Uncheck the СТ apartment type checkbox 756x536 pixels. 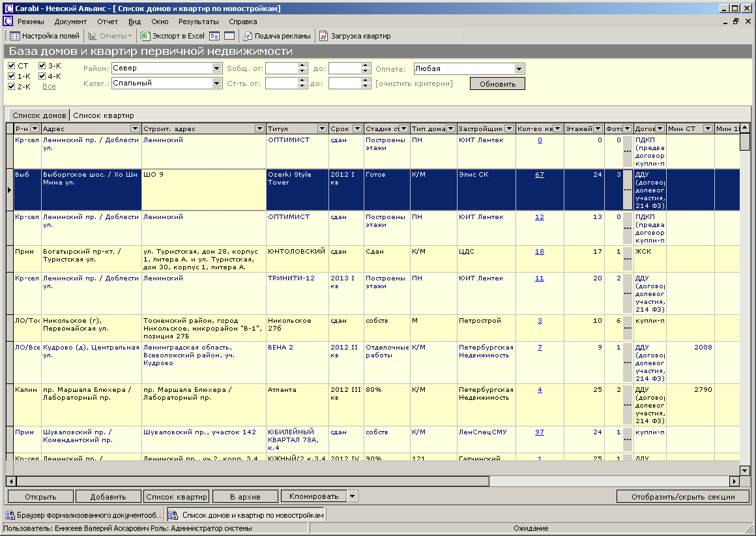click(x=12, y=66)
